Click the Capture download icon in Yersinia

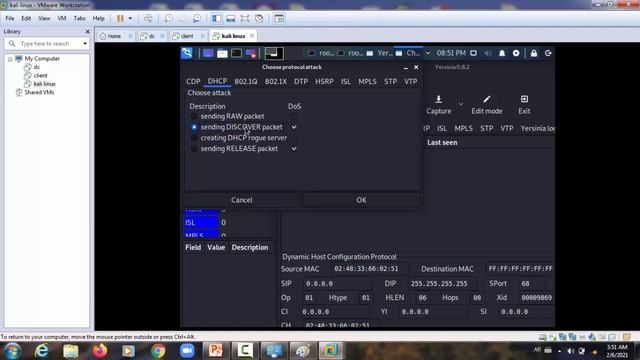(439, 99)
